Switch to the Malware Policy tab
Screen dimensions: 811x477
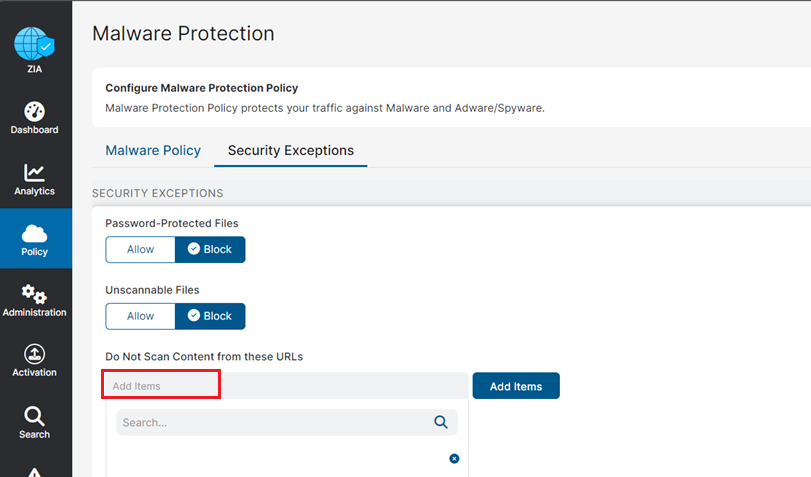[153, 151]
